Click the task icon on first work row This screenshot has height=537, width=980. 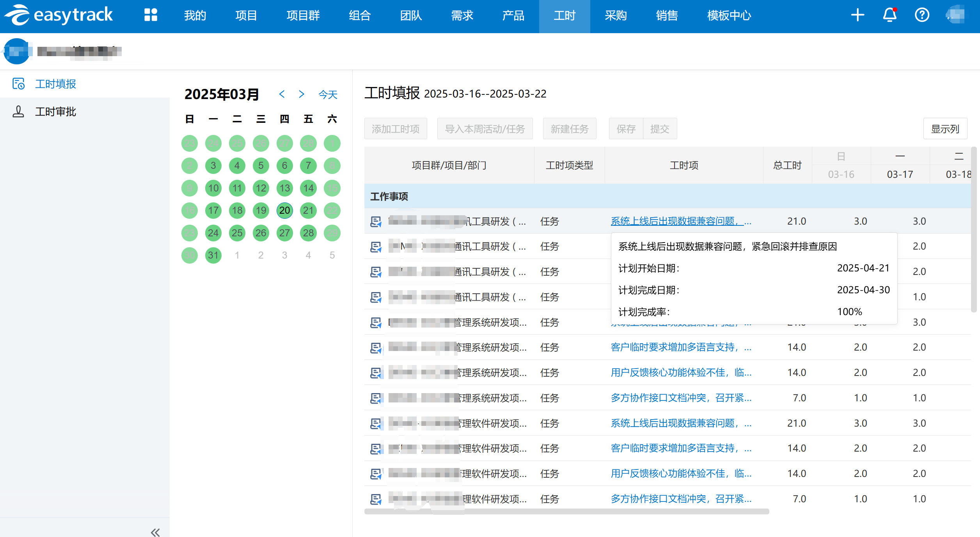click(375, 222)
